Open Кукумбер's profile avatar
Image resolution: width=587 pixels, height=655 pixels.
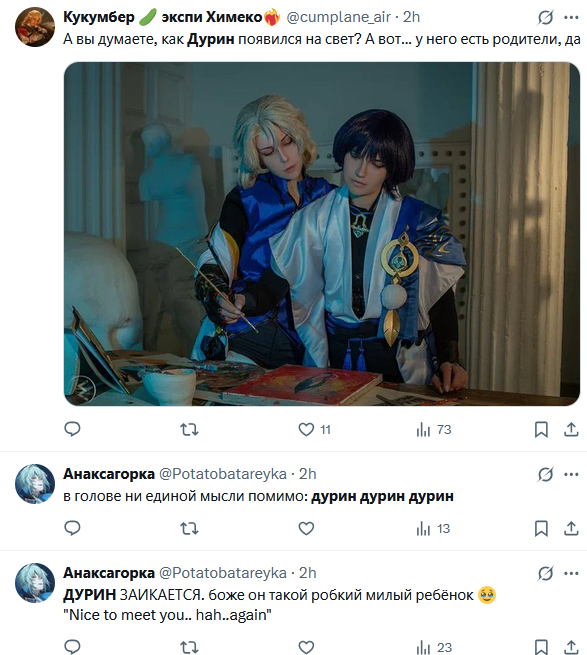35,27
